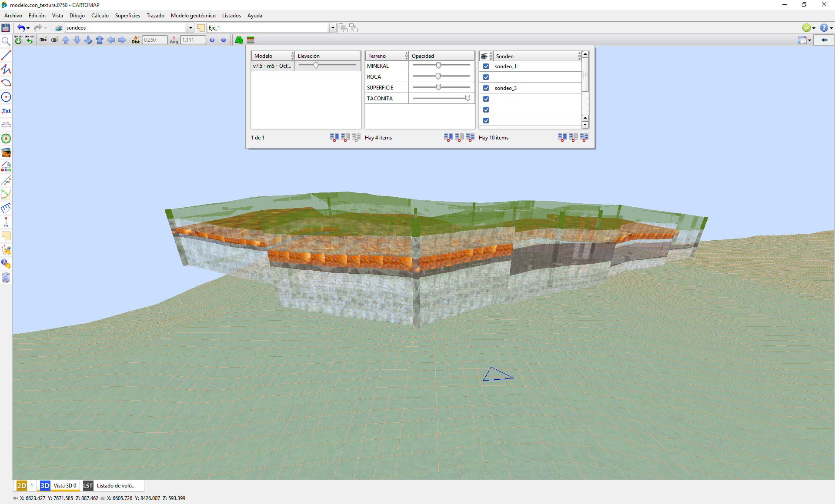
Task: Click the Sondeo list scroll-down arrow
Action: click(x=585, y=125)
